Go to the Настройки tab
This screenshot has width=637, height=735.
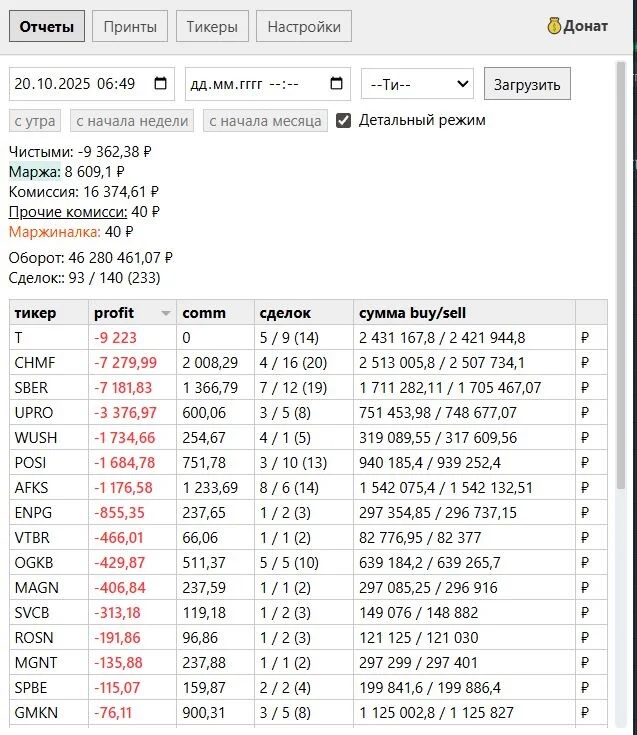(x=304, y=26)
